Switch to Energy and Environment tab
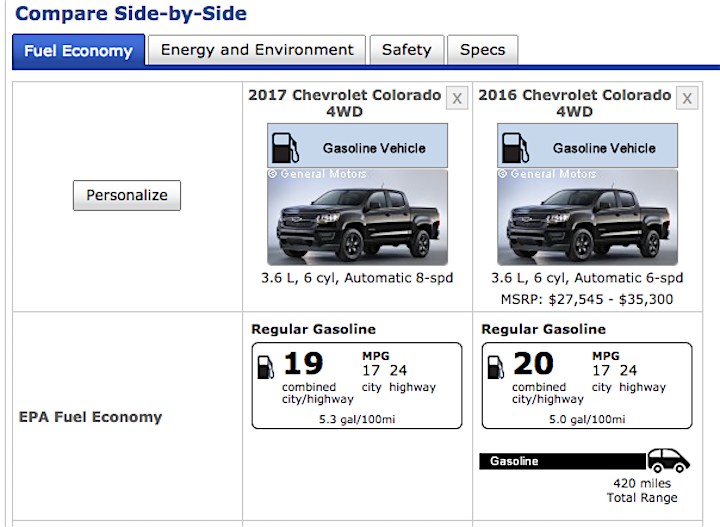 257,50
